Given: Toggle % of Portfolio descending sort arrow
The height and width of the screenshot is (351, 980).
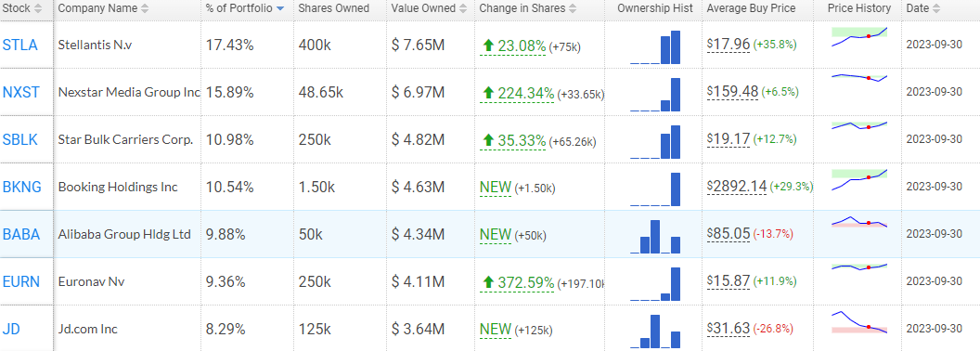Looking at the screenshot, I should click(x=279, y=8).
